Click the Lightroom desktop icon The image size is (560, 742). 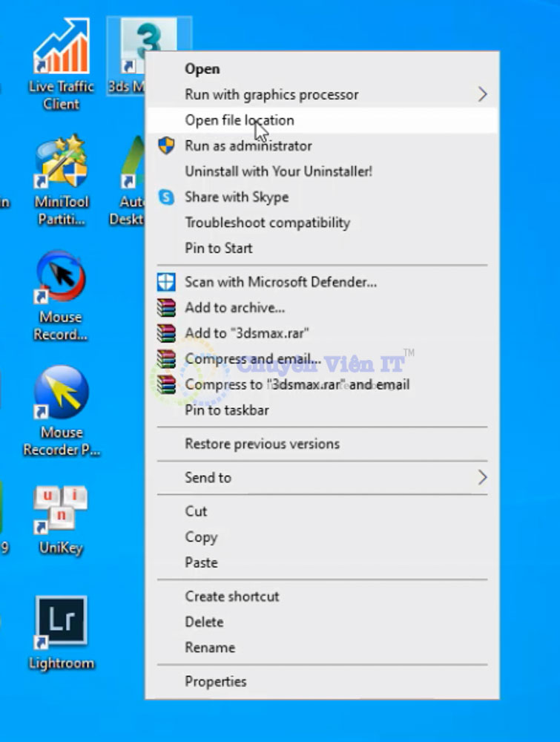point(61,623)
